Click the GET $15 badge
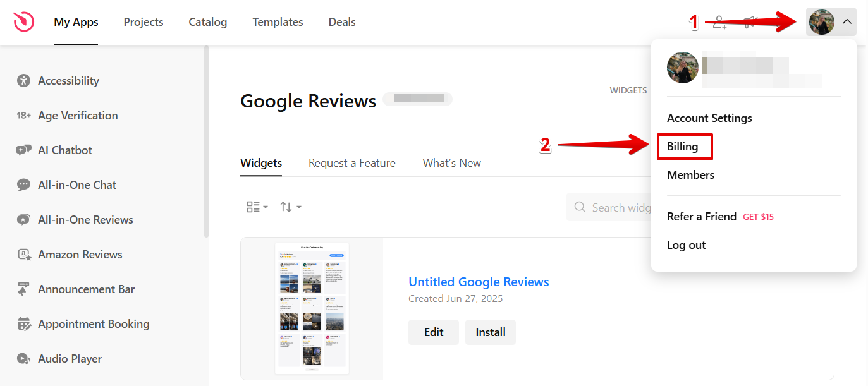The image size is (868, 386). click(x=759, y=217)
